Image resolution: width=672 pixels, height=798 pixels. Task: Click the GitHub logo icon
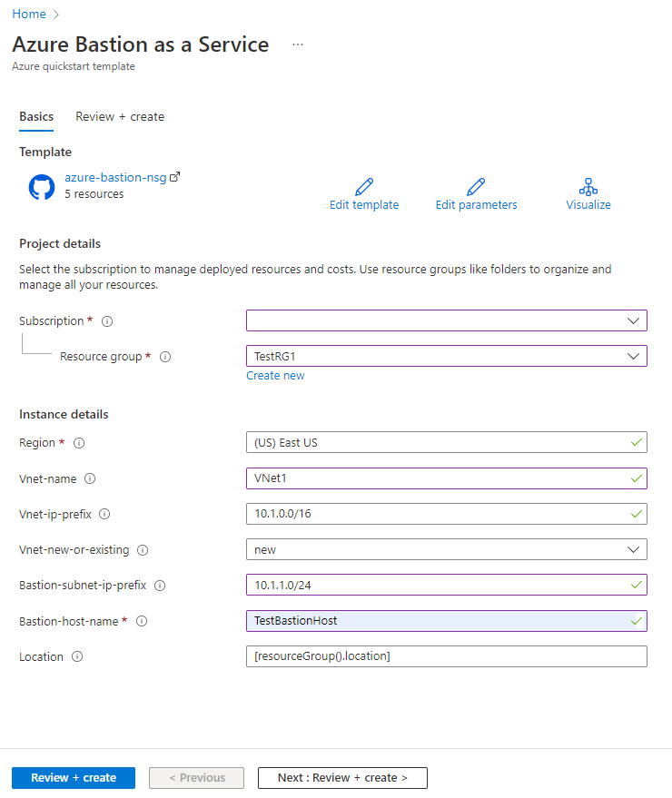click(x=42, y=187)
